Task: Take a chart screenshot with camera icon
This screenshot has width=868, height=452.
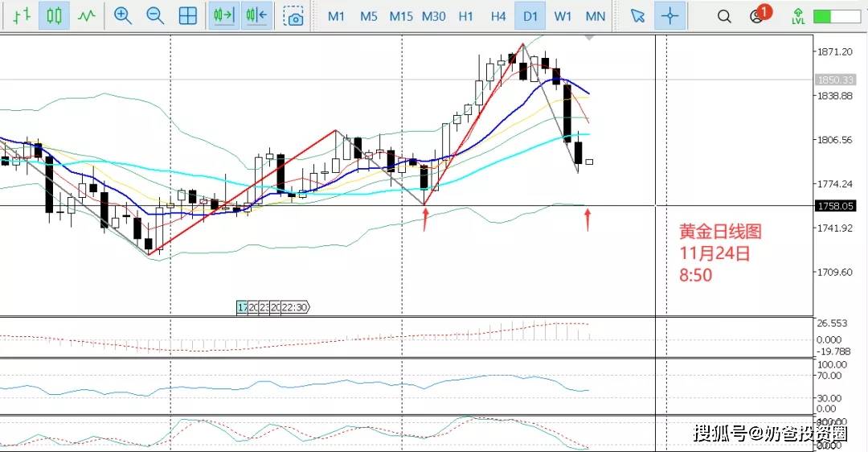Action: pyautogui.click(x=293, y=16)
